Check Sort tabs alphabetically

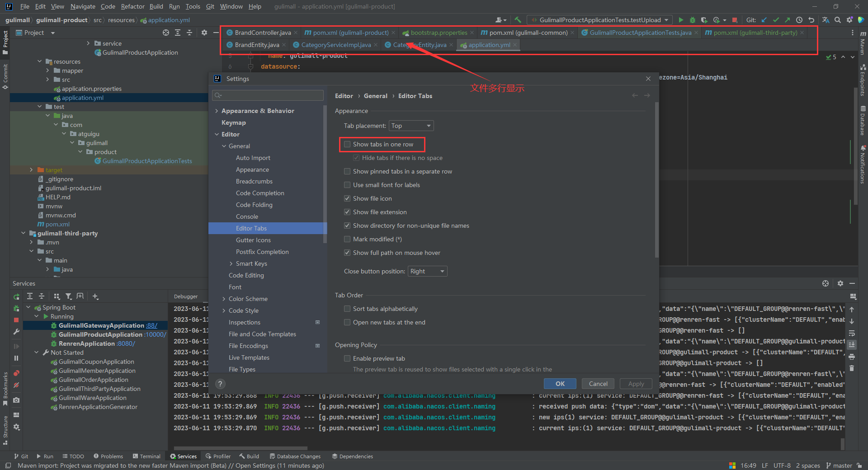coord(347,309)
